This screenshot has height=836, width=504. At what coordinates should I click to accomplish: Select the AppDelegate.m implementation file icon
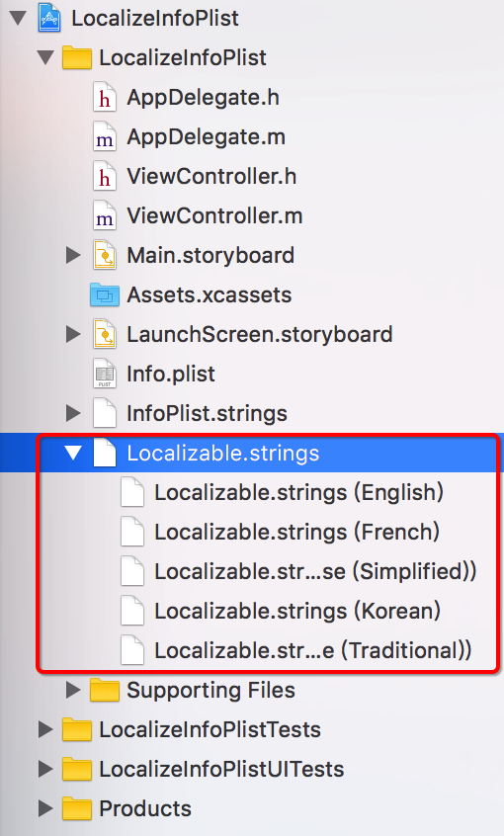click(105, 137)
